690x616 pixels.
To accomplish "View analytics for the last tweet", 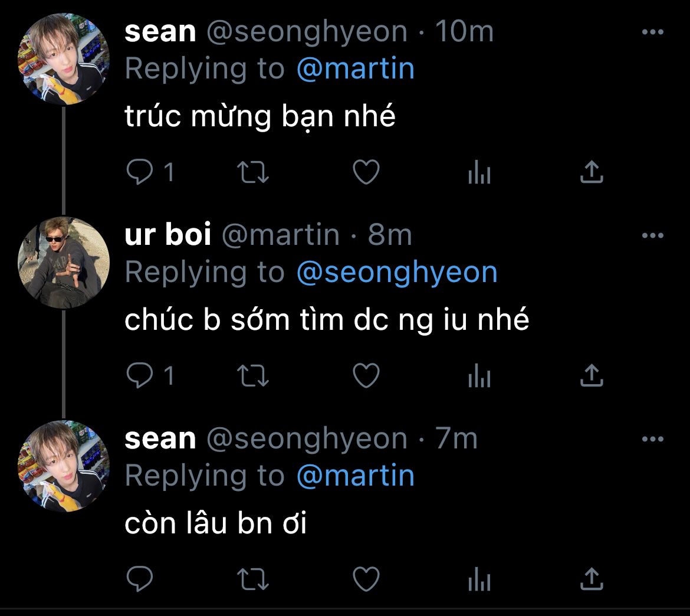I will point(479,579).
